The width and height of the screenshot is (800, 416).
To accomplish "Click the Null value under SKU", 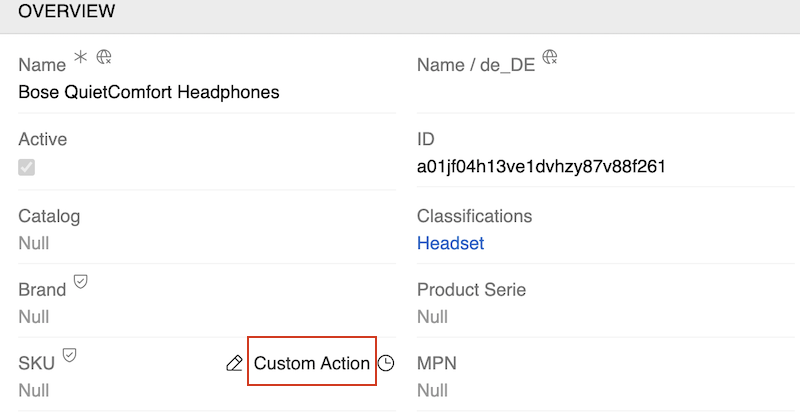I will (34, 390).
